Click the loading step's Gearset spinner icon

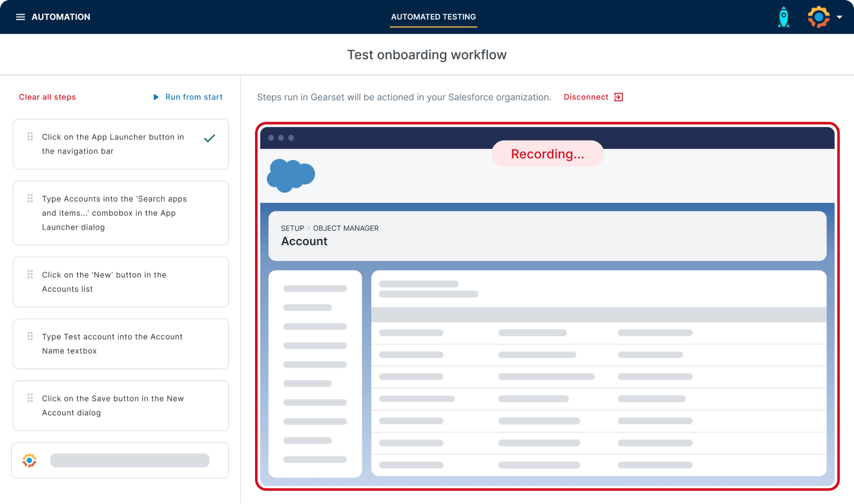(x=28, y=460)
